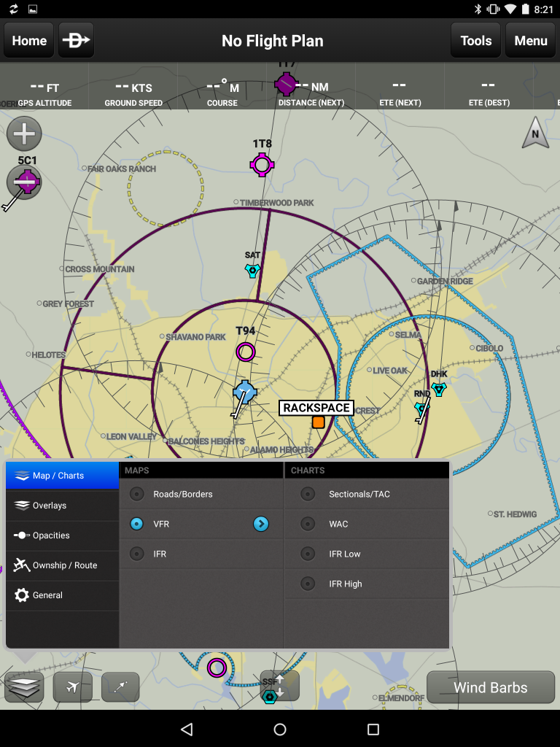
Task: Select IFR High chart radio button
Action: [x=308, y=584]
